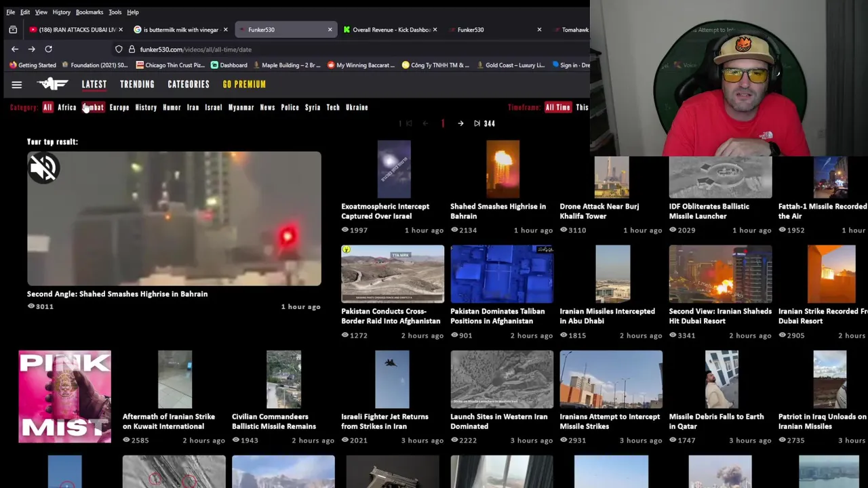Open Công Ty TNHH TM bookmark

point(435,65)
